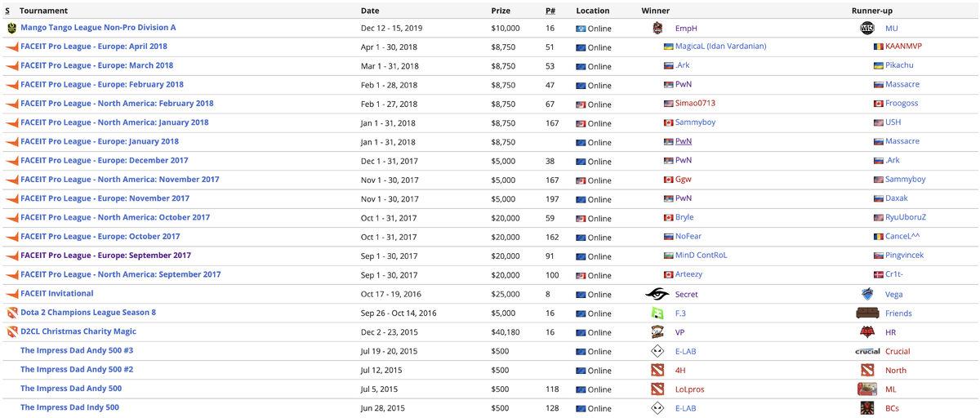
Task: Open The Impress Dad Andy 500 #3 link
Action: pos(77,351)
